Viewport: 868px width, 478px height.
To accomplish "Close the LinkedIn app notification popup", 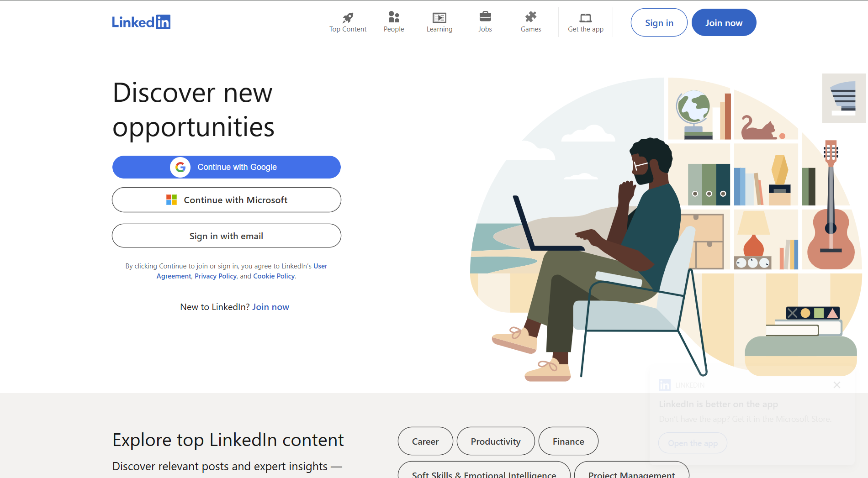I will [x=837, y=385].
